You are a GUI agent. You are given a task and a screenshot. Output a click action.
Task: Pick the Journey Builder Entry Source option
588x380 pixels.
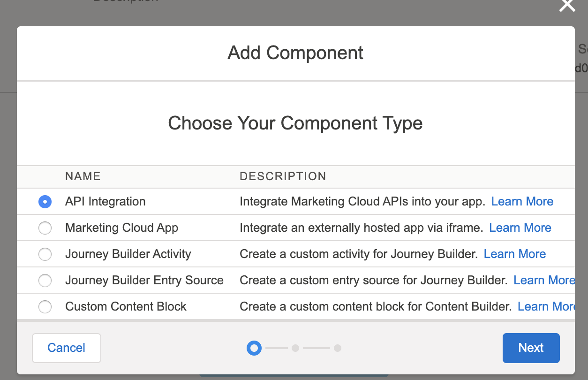pyautogui.click(x=45, y=280)
